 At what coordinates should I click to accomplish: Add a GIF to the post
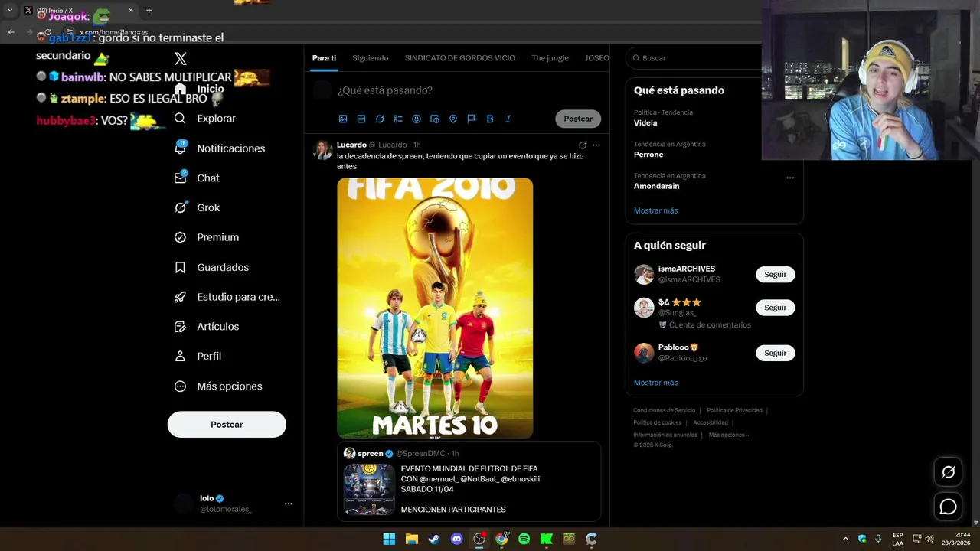[361, 119]
